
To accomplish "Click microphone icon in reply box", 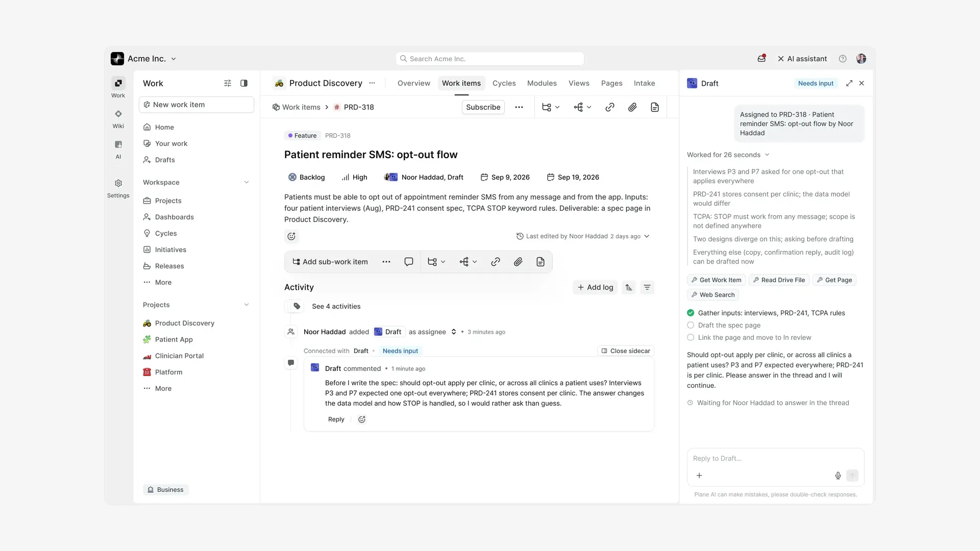I will [838, 475].
